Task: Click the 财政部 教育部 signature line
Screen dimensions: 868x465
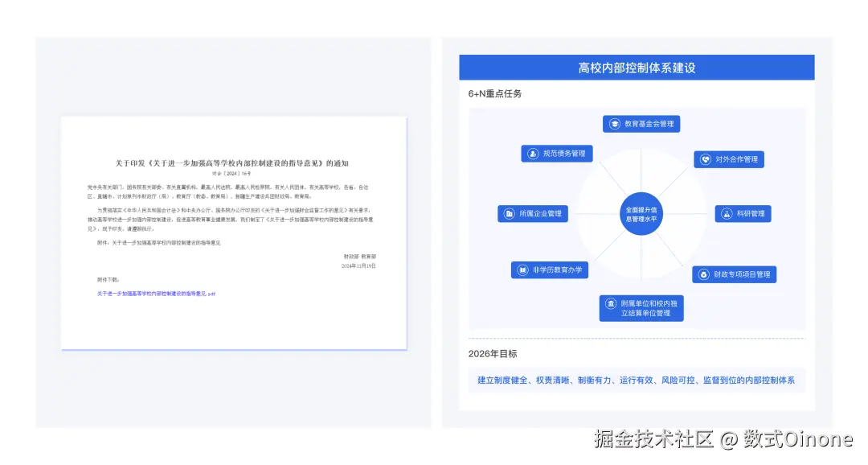Action: click(362, 257)
